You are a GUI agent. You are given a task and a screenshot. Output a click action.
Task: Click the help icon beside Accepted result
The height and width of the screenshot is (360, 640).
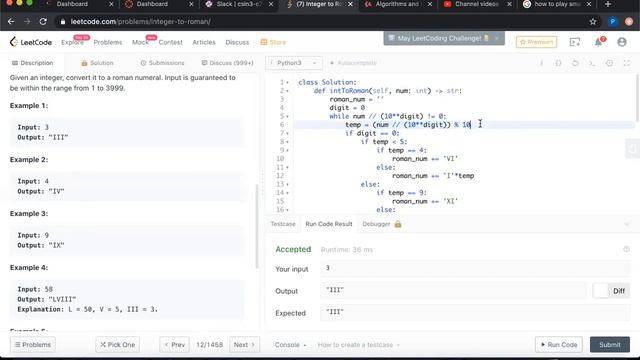point(626,249)
